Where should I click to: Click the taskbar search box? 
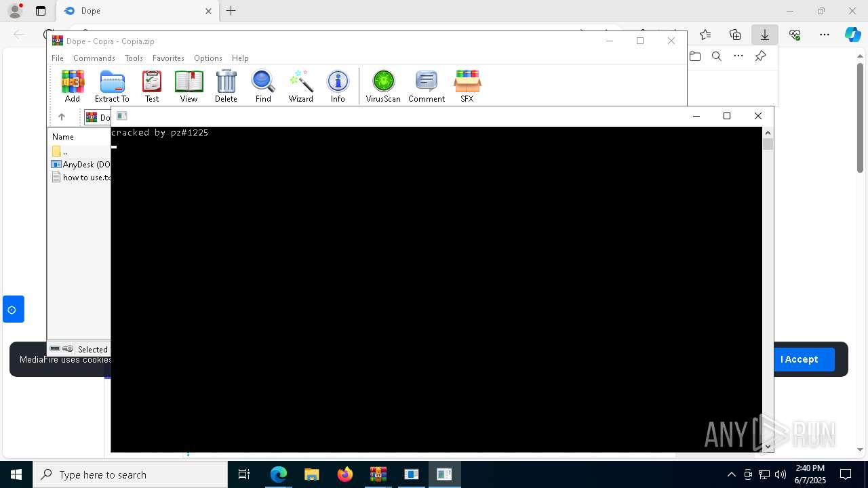130,474
